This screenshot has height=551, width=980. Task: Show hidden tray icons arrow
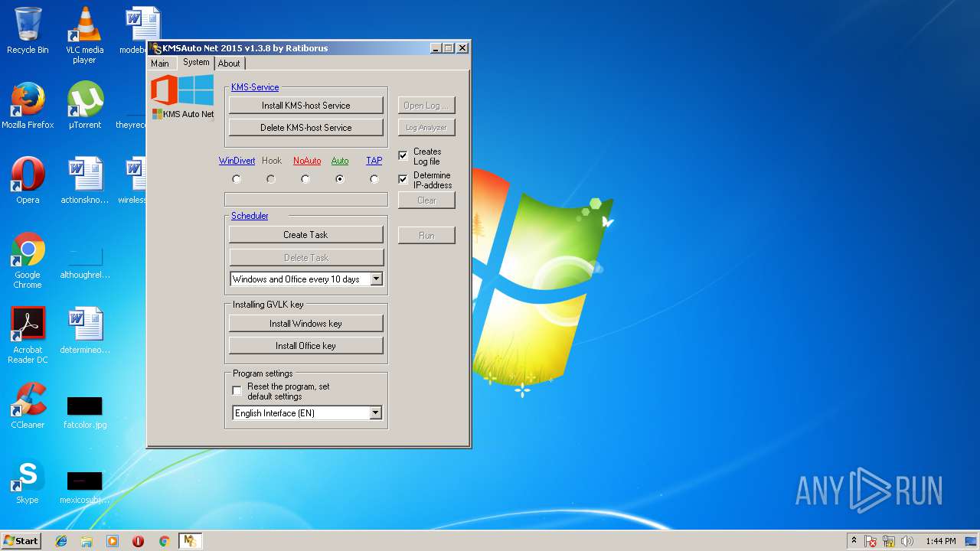pos(854,540)
